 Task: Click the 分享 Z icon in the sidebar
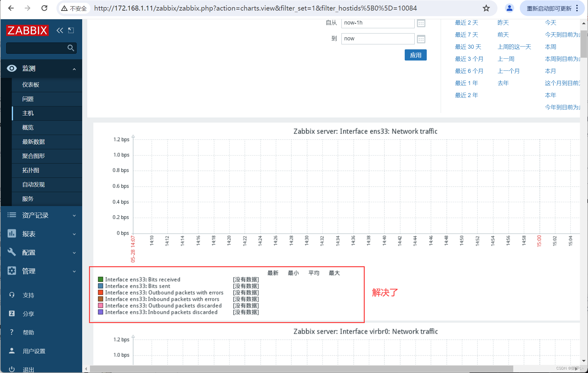[x=11, y=313]
